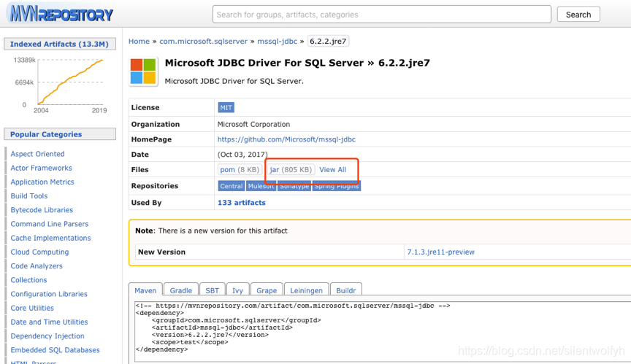Image resolution: width=631 pixels, height=364 pixels.
Task: Switch to the Leiningen tab
Action: pyautogui.click(x=306, y=290)
